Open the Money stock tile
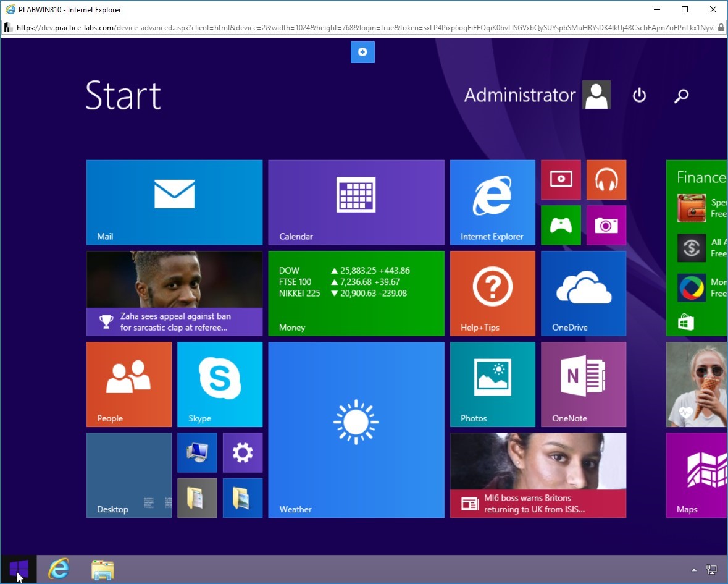This screenshot has height=584, width=728. pyautogui.click(x=356, y=293)
